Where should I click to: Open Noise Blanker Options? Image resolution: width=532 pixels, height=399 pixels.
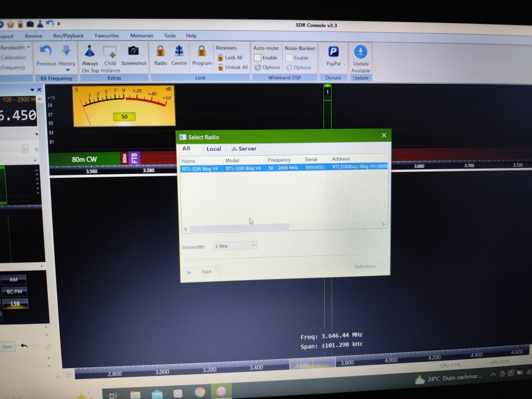pos(298,68)
